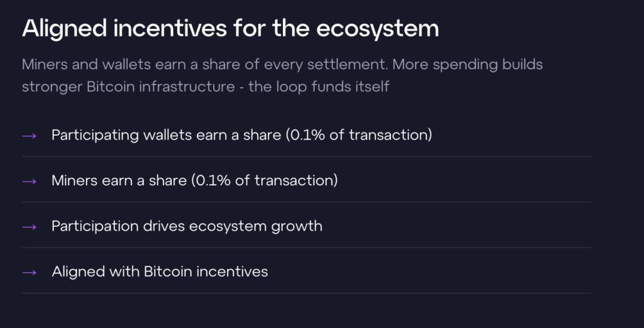Click stronger Bitcoin infrastructure in the subtitle
The height and width of the screenshot is (328, 644).
(x=128, y=87)
